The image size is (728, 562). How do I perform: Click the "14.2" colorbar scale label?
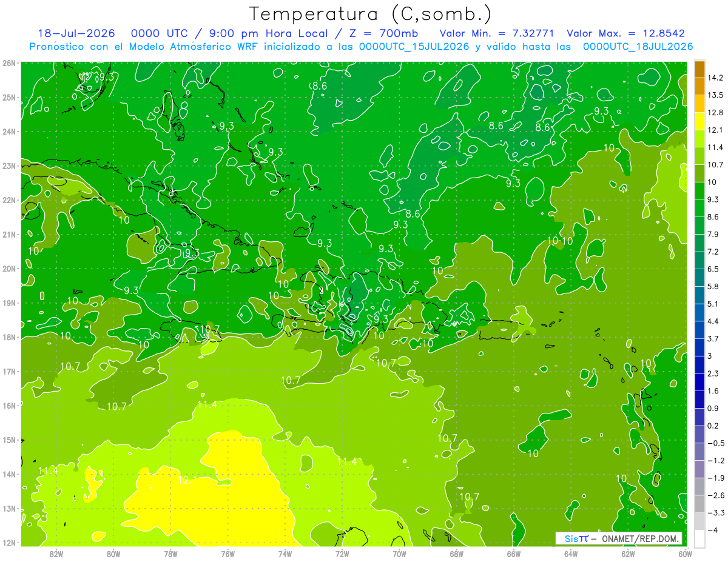point(715,78)
